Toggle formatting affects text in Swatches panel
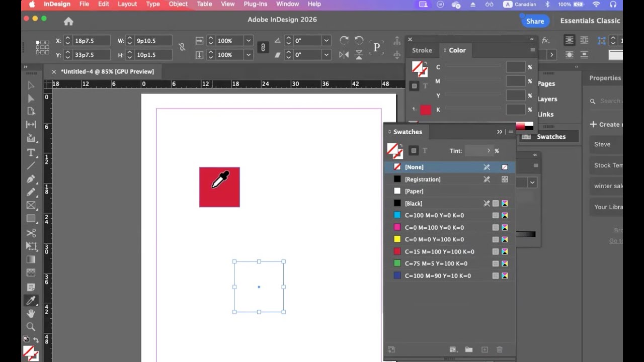The height and width of the screenshot is (362, 644). pyautogui.click(x=425, y=151)
